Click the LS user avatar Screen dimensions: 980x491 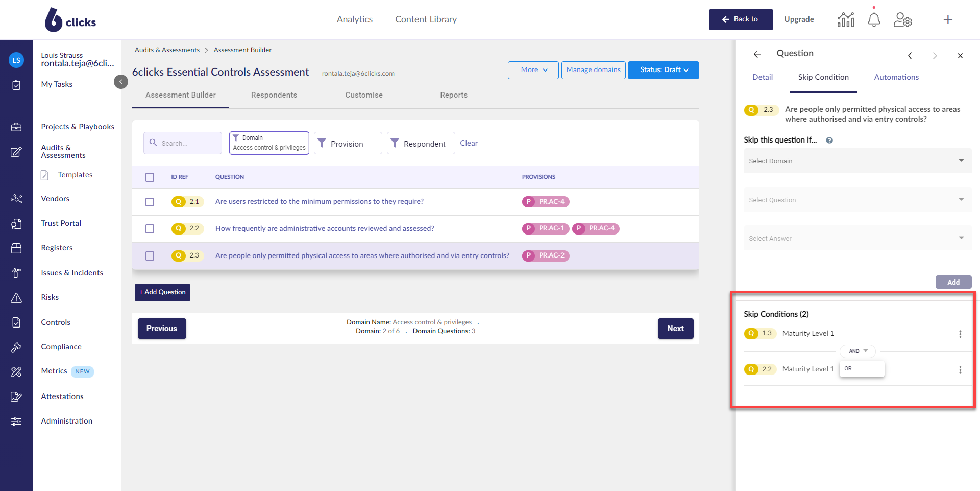click(16, 60)
